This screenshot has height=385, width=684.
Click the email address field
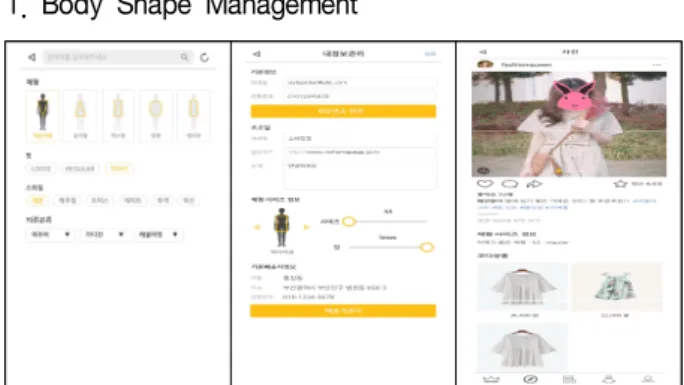coord(360,82)
